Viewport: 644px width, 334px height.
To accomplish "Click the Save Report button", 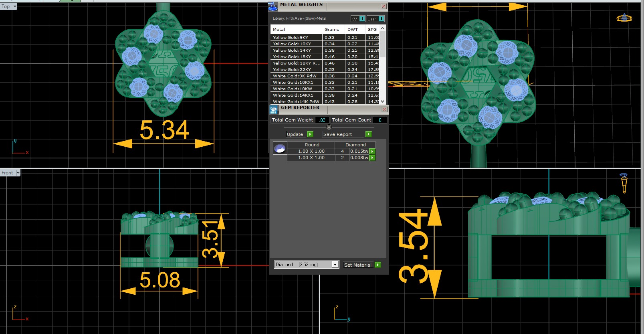I will coord(344,134).
